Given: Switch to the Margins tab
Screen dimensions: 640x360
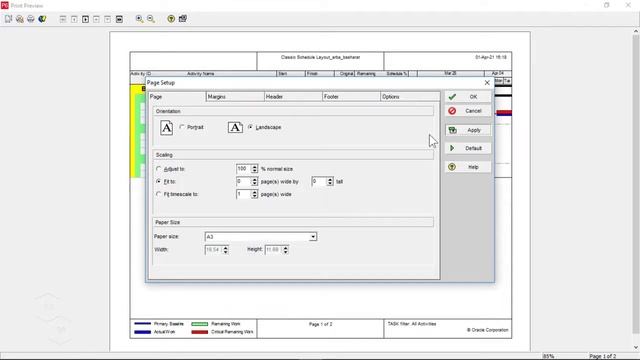Looking at the screenshot, I should [x=235, y=97].
